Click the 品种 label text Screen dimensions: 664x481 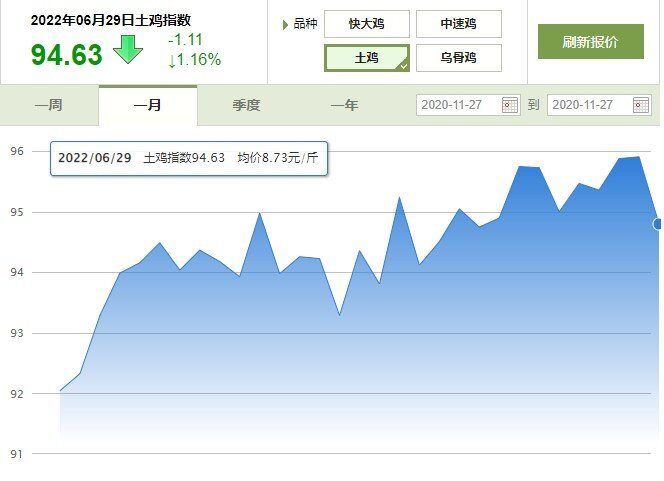(305, 24)
